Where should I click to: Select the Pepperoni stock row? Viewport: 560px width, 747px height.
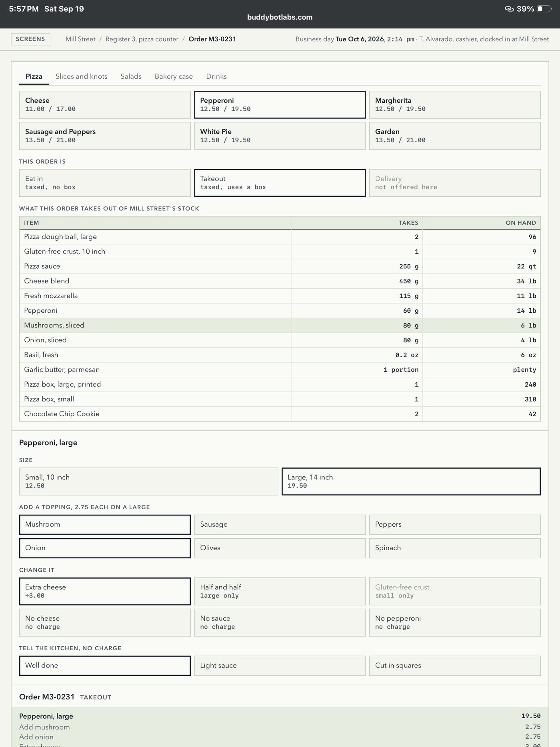280,311
